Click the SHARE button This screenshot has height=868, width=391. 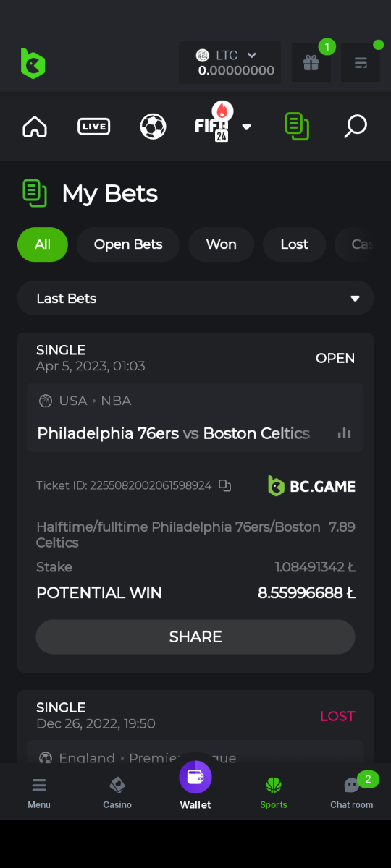195,637
